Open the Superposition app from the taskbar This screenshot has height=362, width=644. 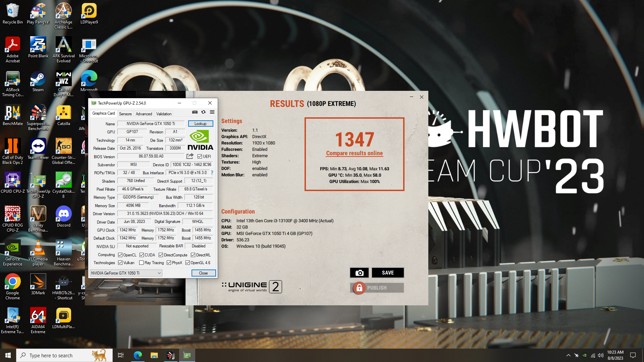pos(171,355)
